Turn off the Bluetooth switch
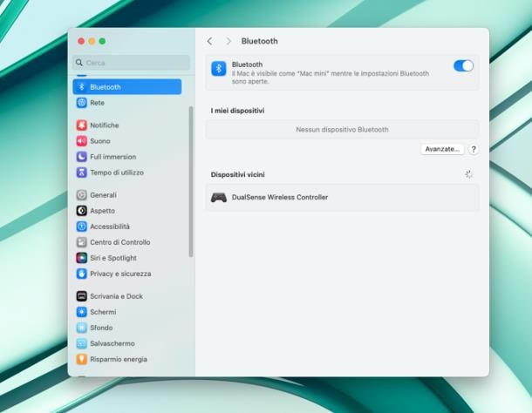Viewport: 532px width, 413px height. (x=463, y=65)
